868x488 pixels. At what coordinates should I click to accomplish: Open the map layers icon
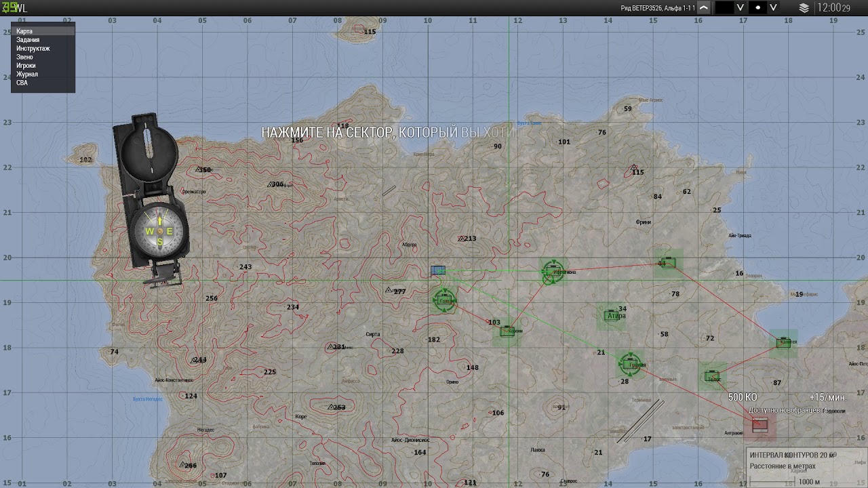click(804, 8)
